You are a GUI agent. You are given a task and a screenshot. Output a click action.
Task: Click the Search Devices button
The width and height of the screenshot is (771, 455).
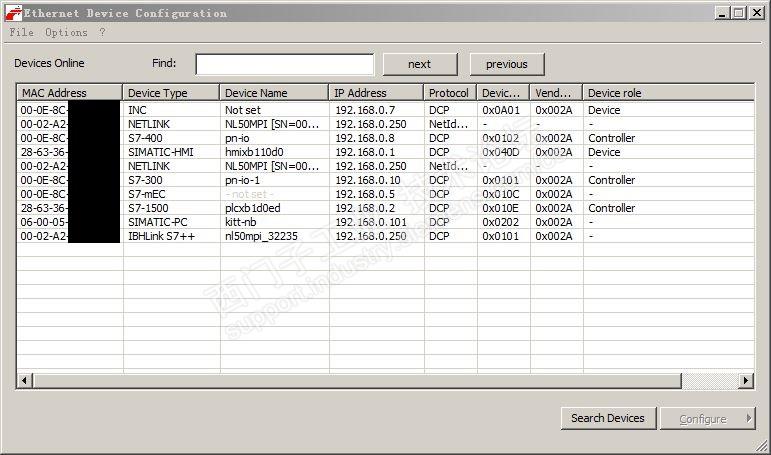point(608,418)
